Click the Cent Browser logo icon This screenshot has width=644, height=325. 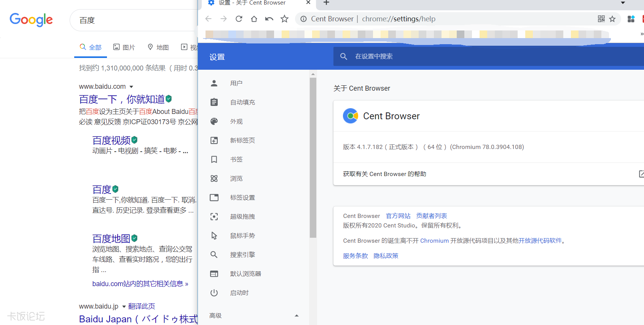tap(351, 116)
